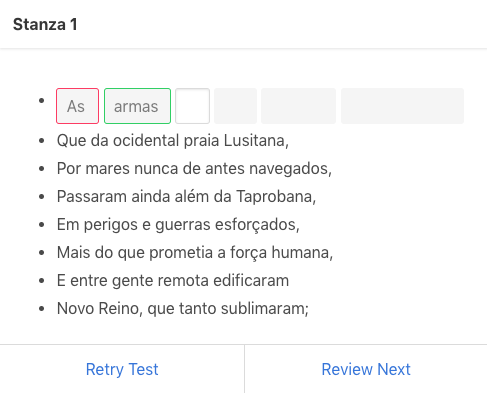Select the green-bordered 'armas' word box

[137, 106]
